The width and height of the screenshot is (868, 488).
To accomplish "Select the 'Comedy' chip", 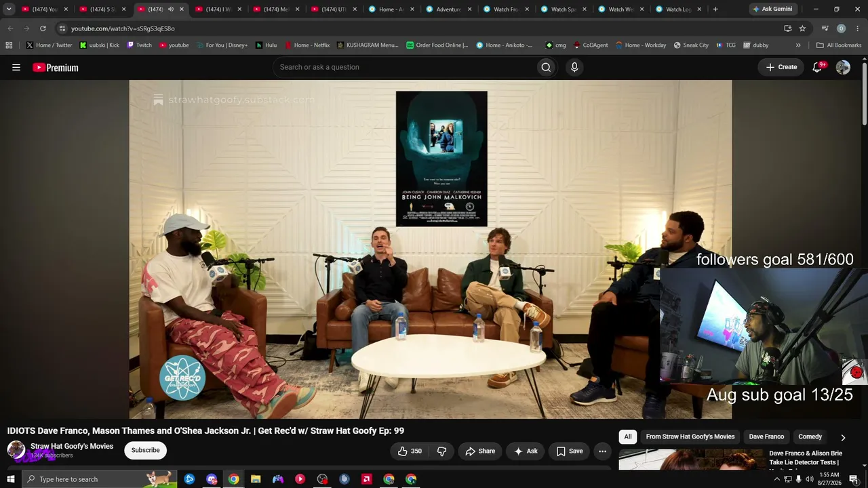I will pos(810,437).
